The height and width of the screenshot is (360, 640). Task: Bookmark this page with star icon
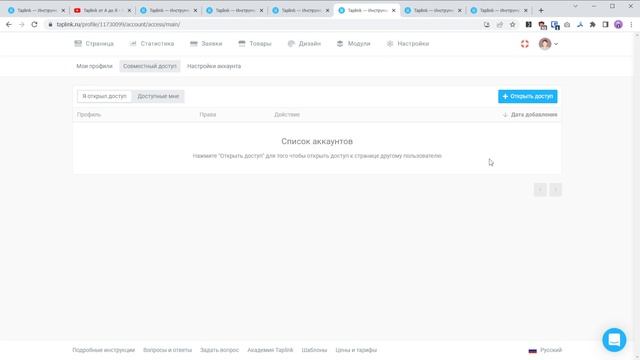click(513, 24)
